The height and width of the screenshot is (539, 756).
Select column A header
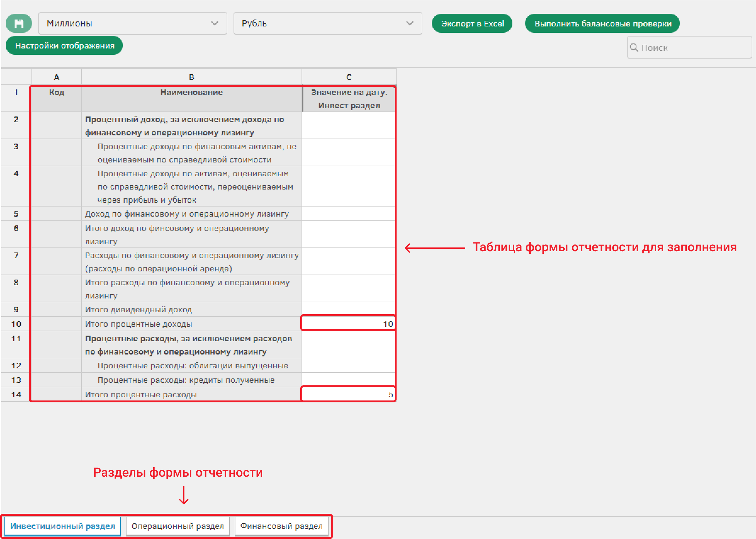(x=57, y=77)
